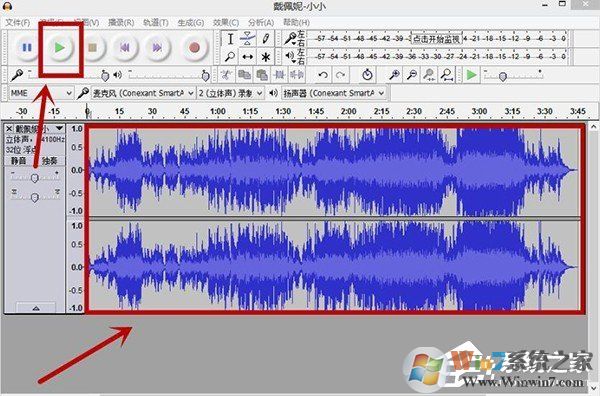
Task: Skip to the end of the track
Action: (x=157, y=47)
